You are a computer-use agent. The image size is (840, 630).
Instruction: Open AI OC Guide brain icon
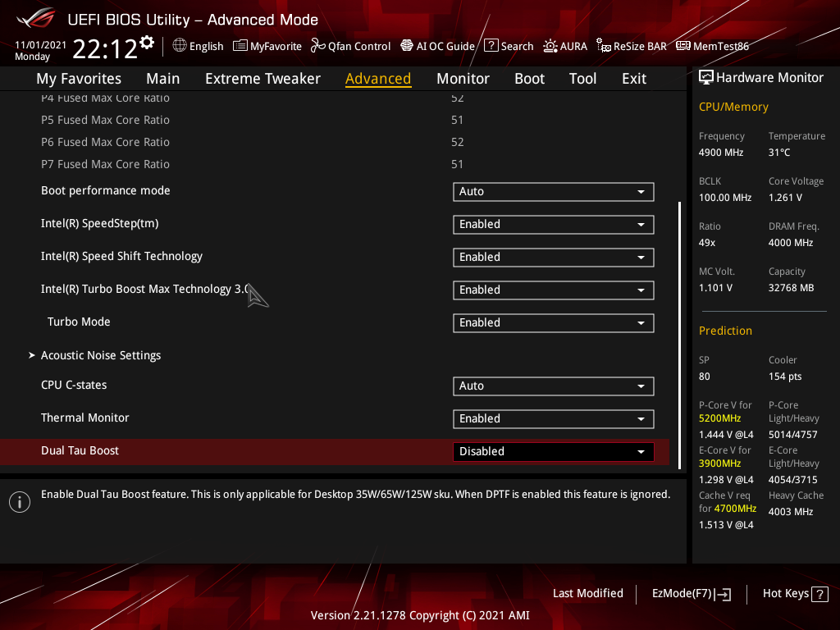click(x=407, y=46)
